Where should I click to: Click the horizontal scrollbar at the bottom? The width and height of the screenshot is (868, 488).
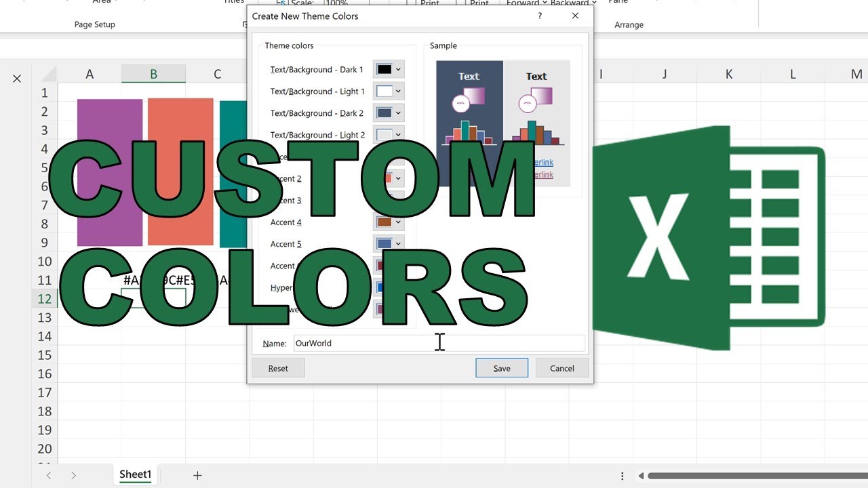(757, 476)
